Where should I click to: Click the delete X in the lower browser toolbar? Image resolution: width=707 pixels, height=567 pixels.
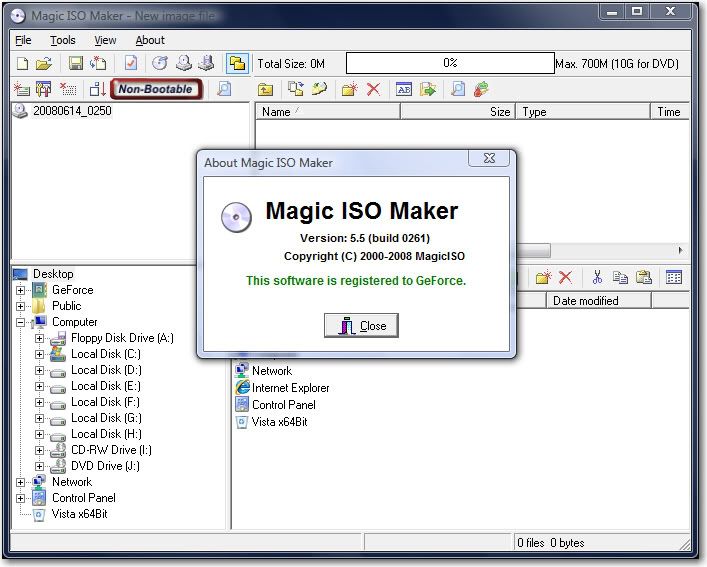565,277
